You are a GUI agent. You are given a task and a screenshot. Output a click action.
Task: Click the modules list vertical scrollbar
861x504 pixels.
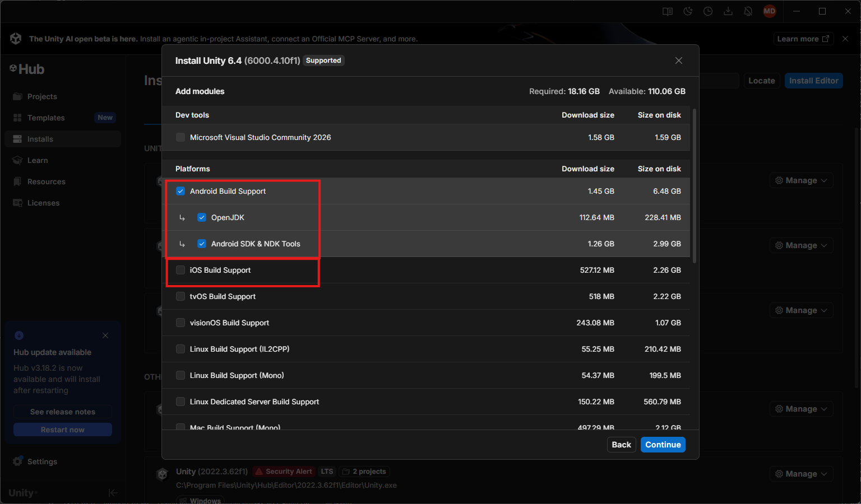point(695,186)
